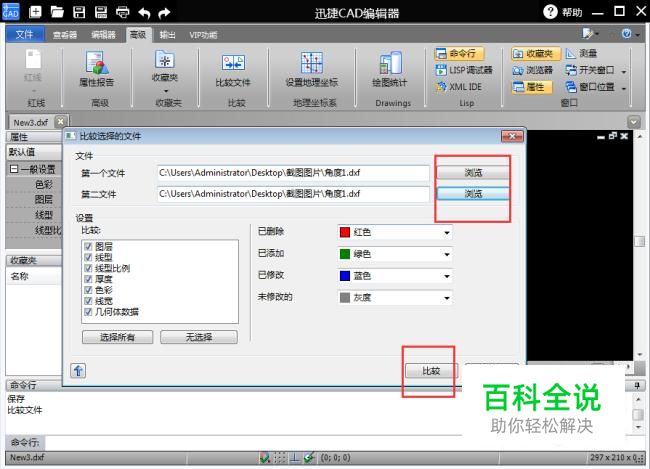This screenshot has width=650, height=469.
Task: Launch 比较文件 compare files tool
Action: click(233, 70)
